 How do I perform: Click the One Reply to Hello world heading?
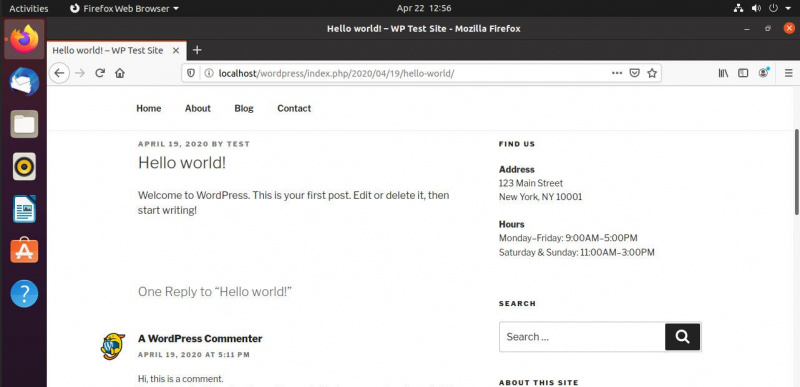[x=215, y=292]
